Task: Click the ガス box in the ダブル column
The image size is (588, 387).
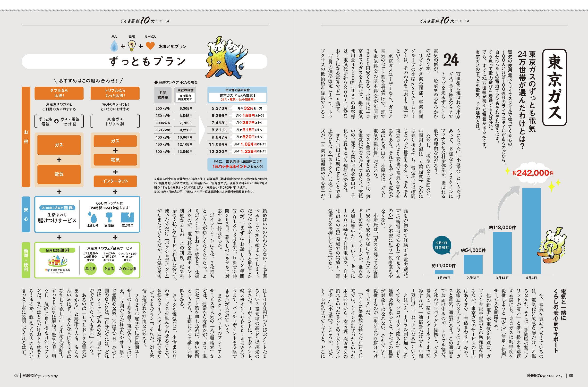Action: 59,145
